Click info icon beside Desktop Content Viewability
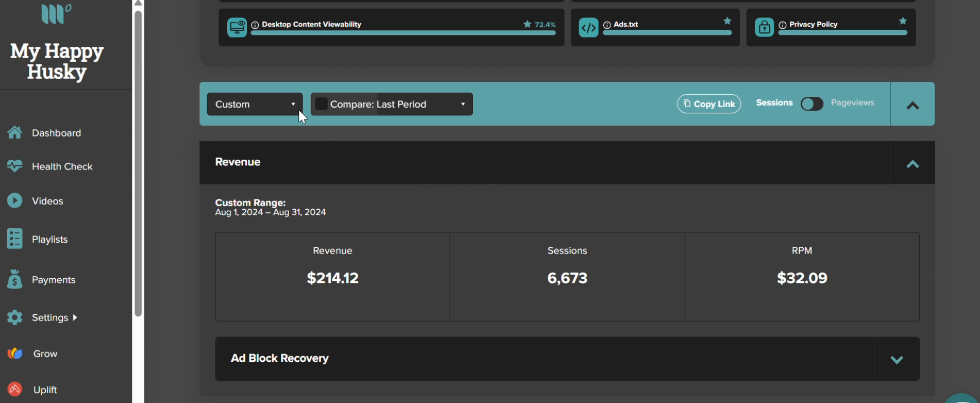The width and height of the screenshot is (980, 403). [255, 25]
